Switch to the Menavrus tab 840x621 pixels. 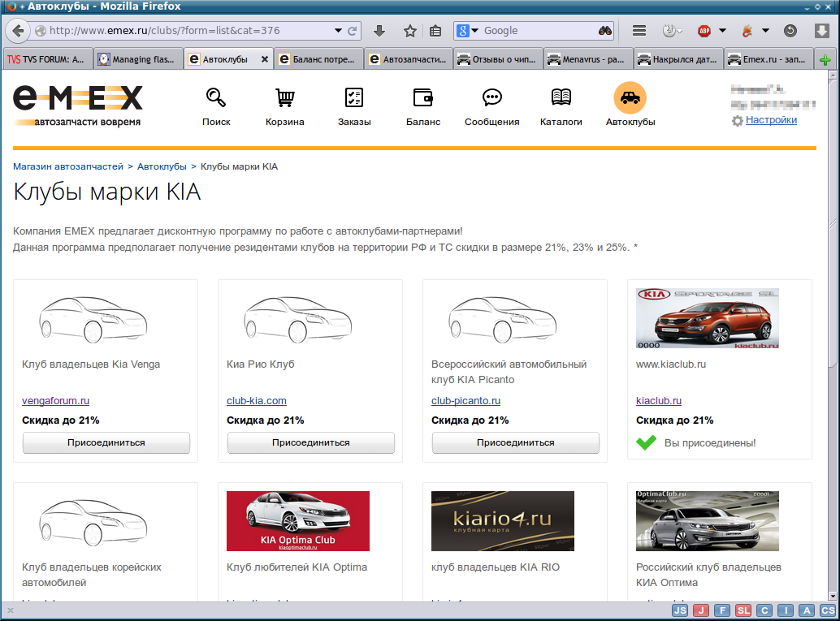[x=588, y=59]
